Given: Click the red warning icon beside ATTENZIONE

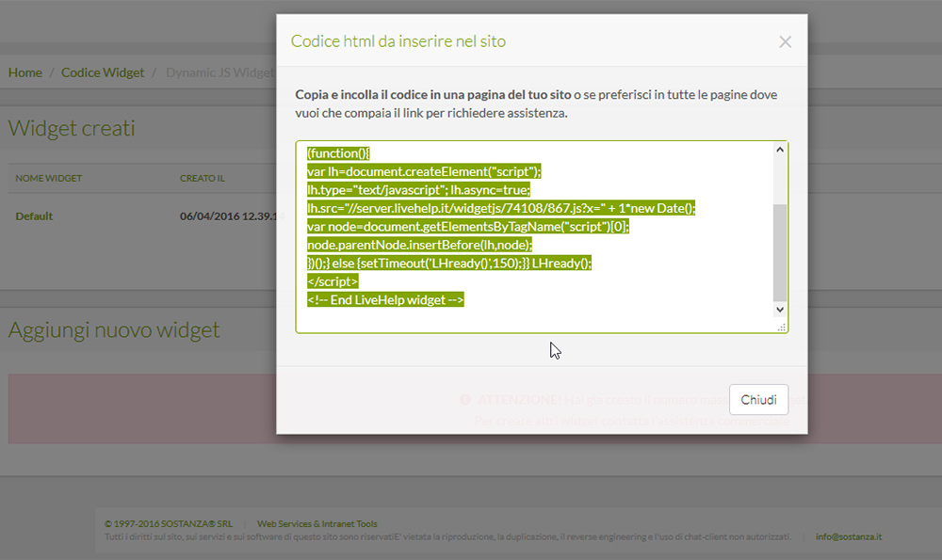Looking at the screenshot, I should pyautogui.click(x=465, y=400).
